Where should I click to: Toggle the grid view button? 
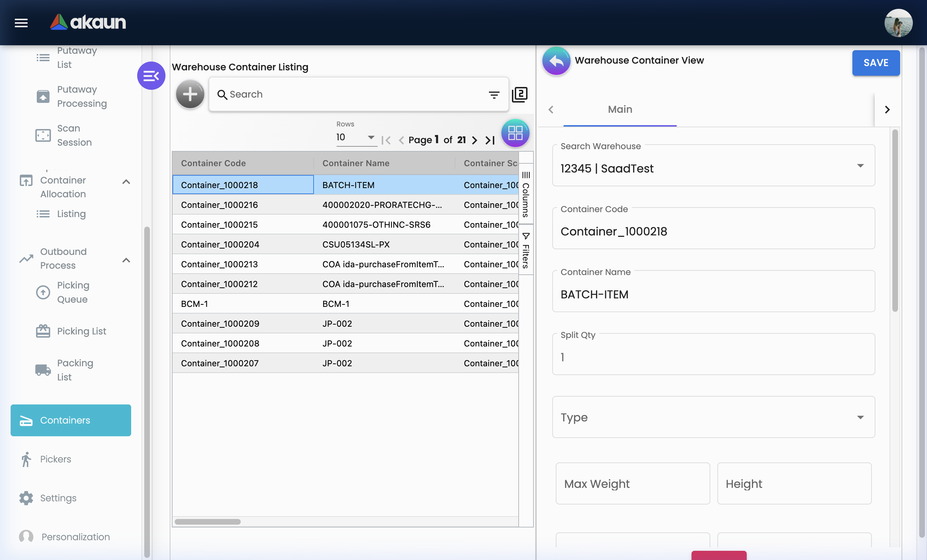(x=515, y=133)
